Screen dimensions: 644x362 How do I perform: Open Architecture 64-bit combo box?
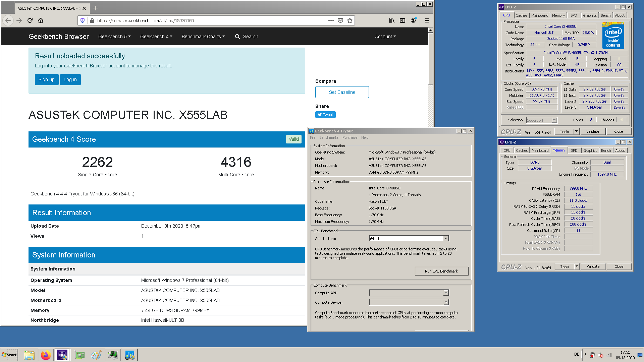tap(409, 238)
